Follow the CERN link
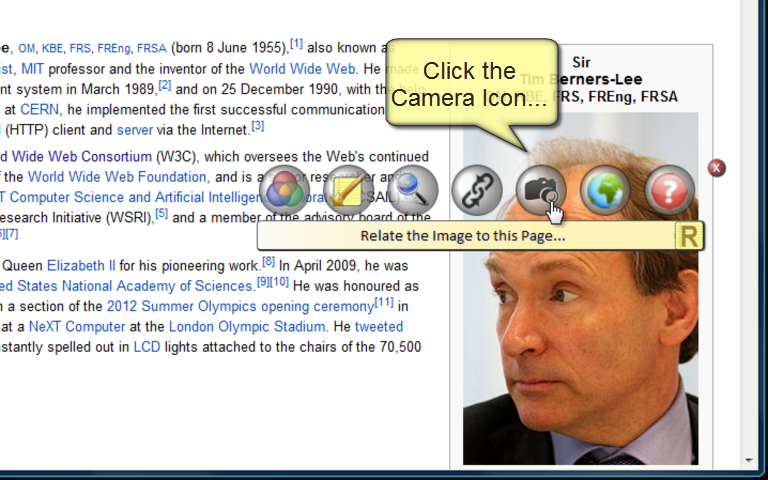This screenshot has width=768, height=480. (39, 109)
